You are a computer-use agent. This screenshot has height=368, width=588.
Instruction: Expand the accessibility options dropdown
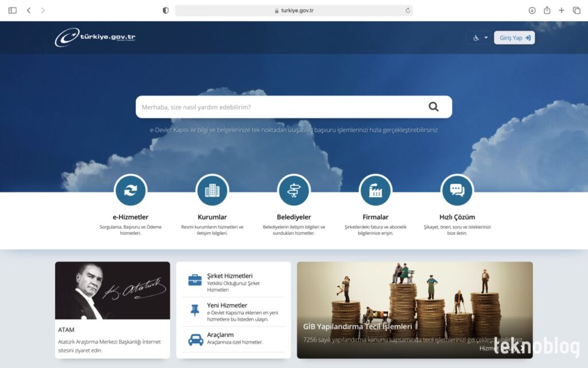point(480,38)
